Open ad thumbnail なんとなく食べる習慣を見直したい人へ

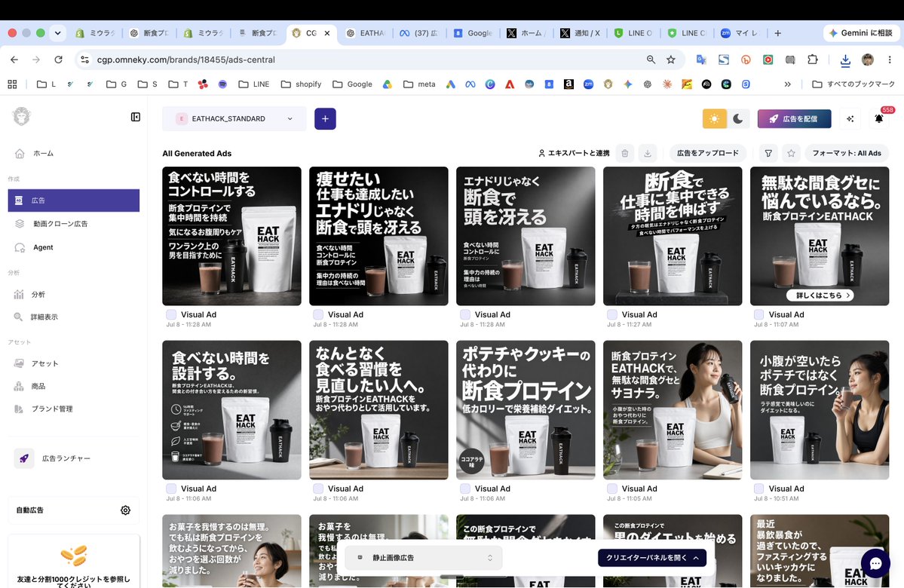click(378, 410)
